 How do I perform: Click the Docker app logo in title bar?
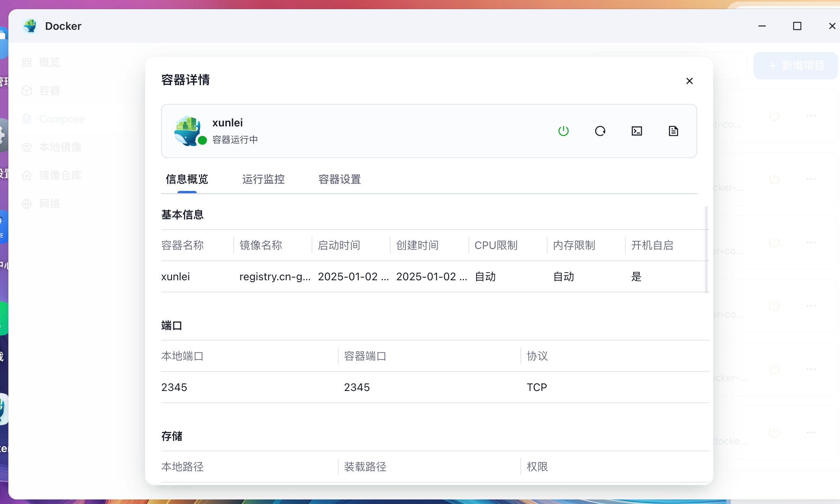click(x=30, y=26)
